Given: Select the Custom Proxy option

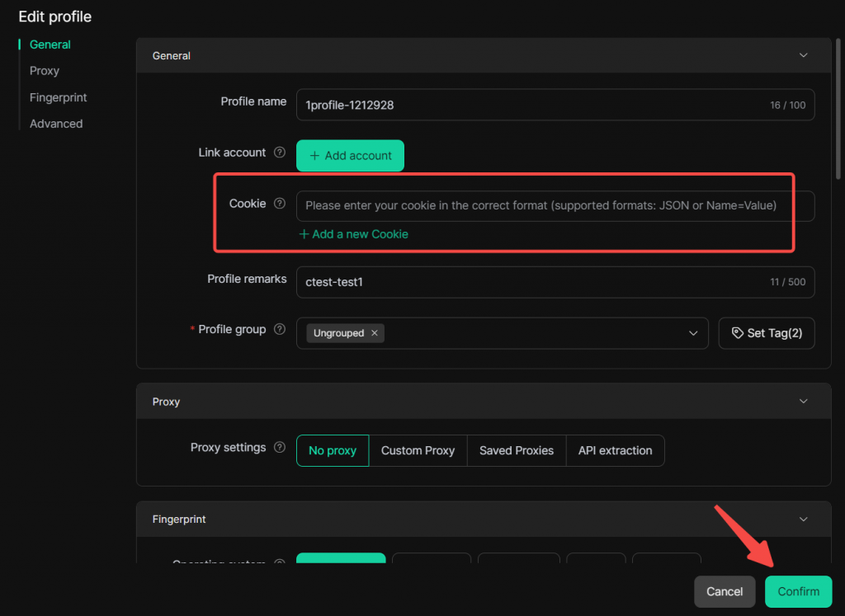Looking at the screenshot, I should 418,450.
